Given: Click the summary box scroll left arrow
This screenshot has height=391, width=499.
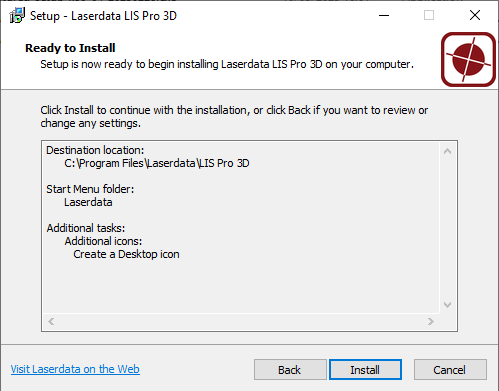Looking at the screenshot, I should pos(51,321).
